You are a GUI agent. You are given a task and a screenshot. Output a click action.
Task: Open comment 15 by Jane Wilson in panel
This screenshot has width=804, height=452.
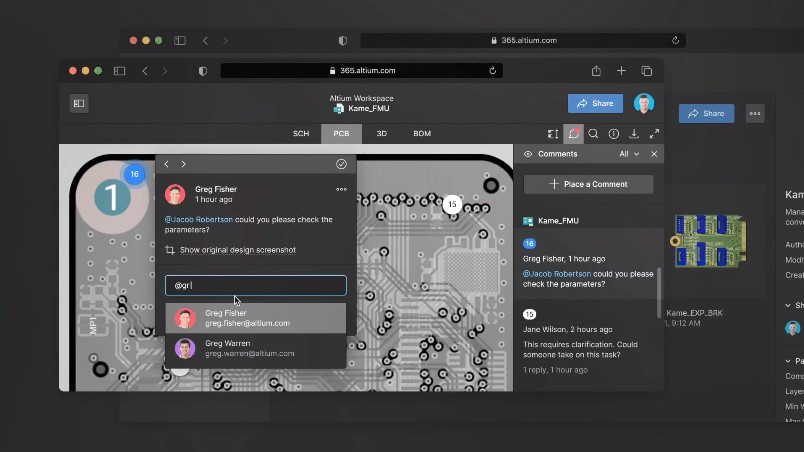click(588, 342)
